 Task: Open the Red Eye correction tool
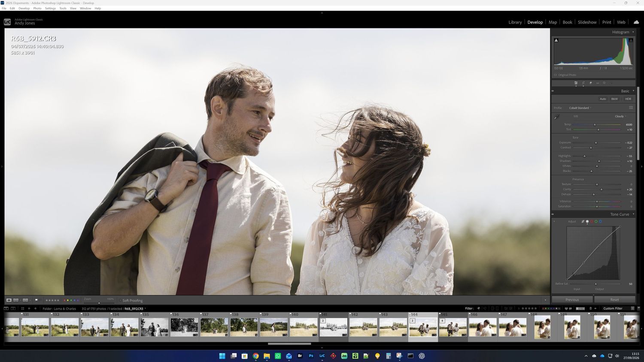tap(597, 83)
